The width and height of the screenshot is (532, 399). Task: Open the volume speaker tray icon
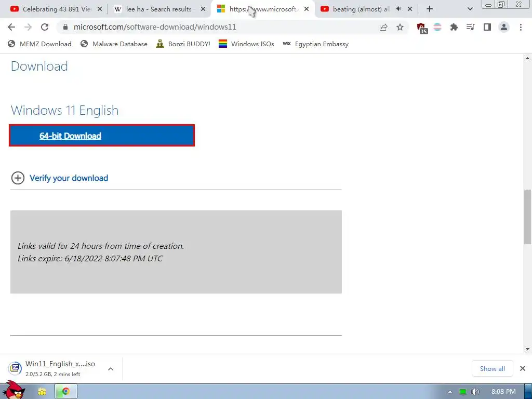pos(475,392)
